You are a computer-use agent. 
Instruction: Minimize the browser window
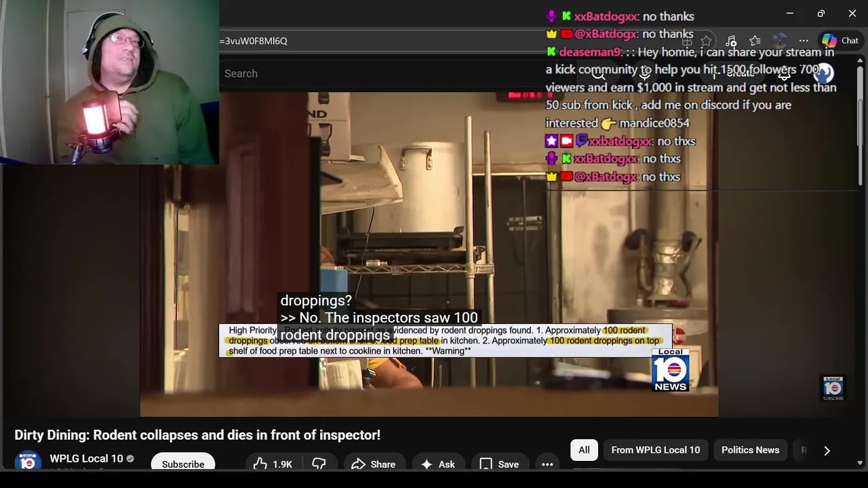click(x=789, y=14)
